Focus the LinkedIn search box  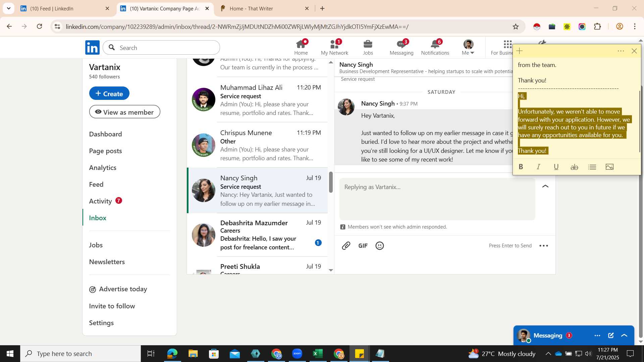pos(161,48)
